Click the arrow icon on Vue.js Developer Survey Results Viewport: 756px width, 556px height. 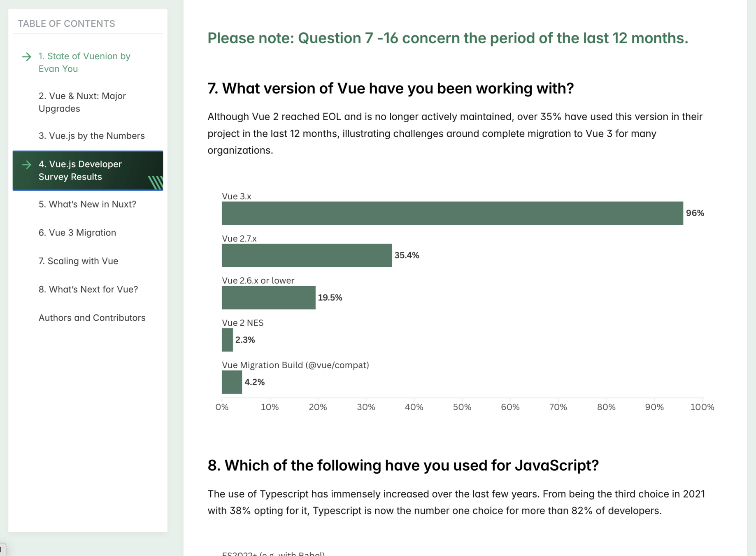coord(27,165)
